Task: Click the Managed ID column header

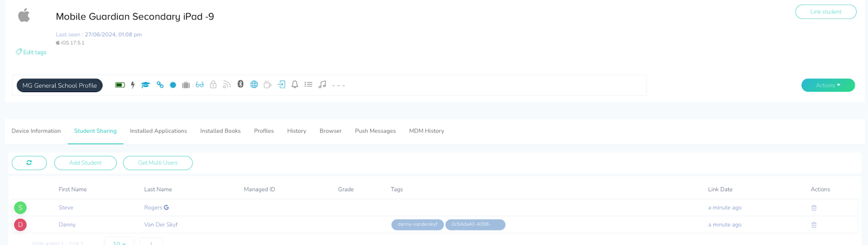Action: [259, 189]
